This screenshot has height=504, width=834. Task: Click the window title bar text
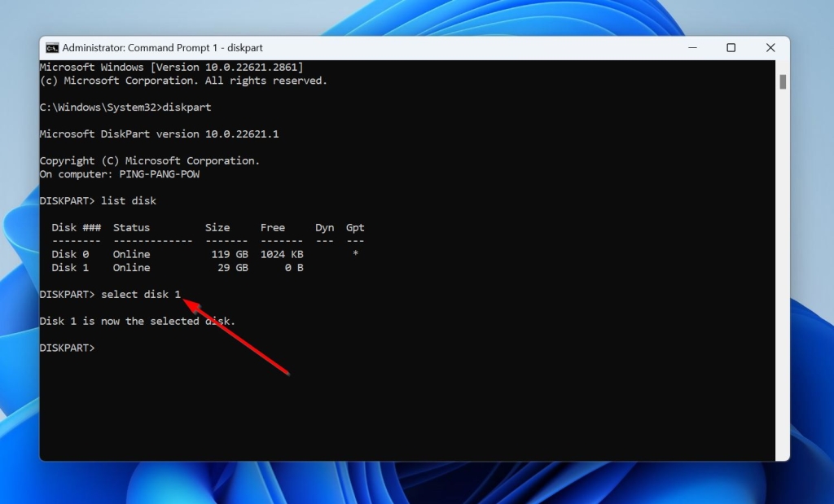point(162,48)
